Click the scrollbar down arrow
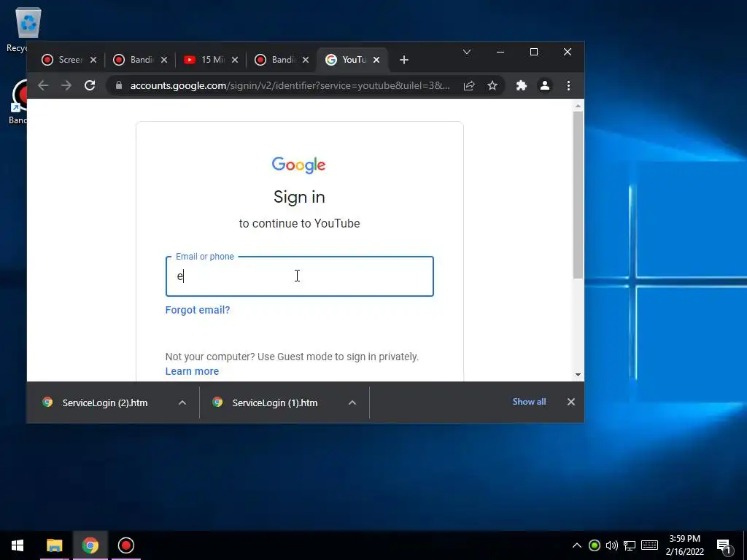 click(x=578, y=375)
